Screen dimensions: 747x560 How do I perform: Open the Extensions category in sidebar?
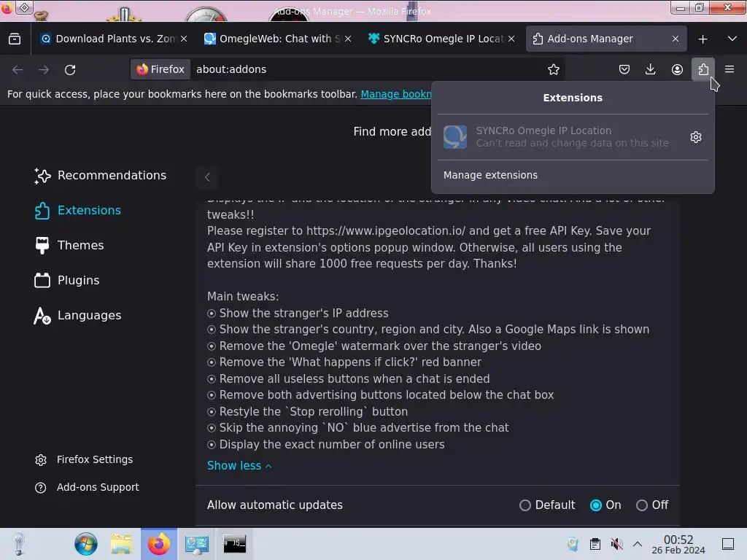coord(77,211)
